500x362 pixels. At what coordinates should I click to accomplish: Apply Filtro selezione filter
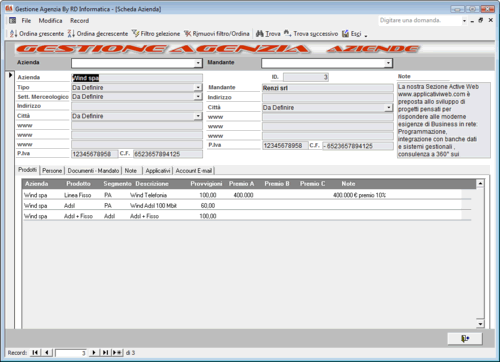(x=156, y=34)
